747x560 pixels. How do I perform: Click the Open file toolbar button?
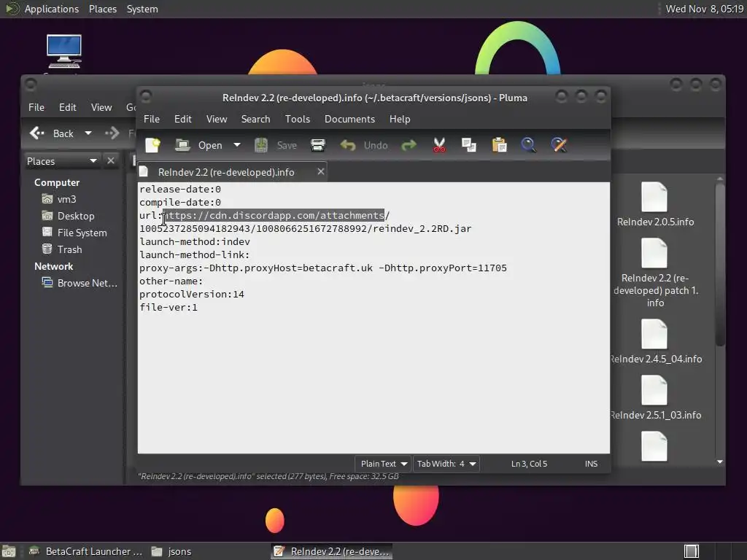coord(198,145)
